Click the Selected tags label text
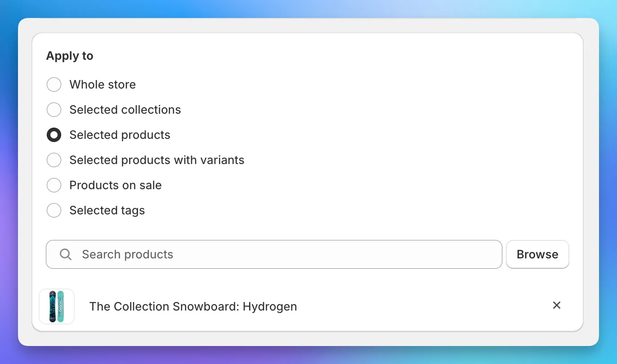This screenshot has width=617, height=364. [107, 210]
